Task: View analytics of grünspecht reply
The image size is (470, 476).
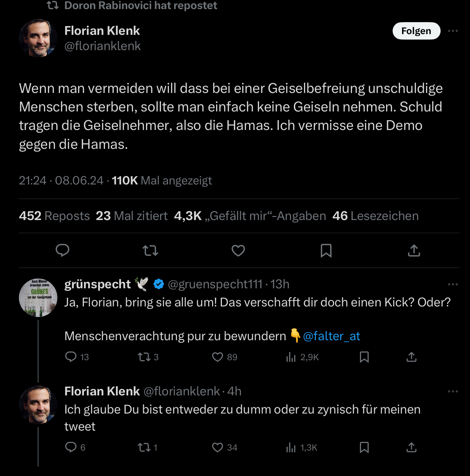Action: (291, 357)
